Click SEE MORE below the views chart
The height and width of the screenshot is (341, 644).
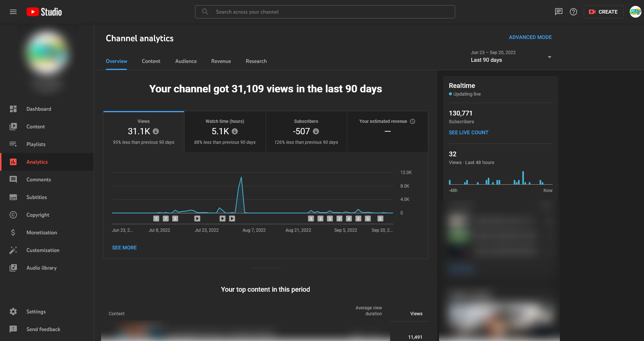click(x=124, y=248)
